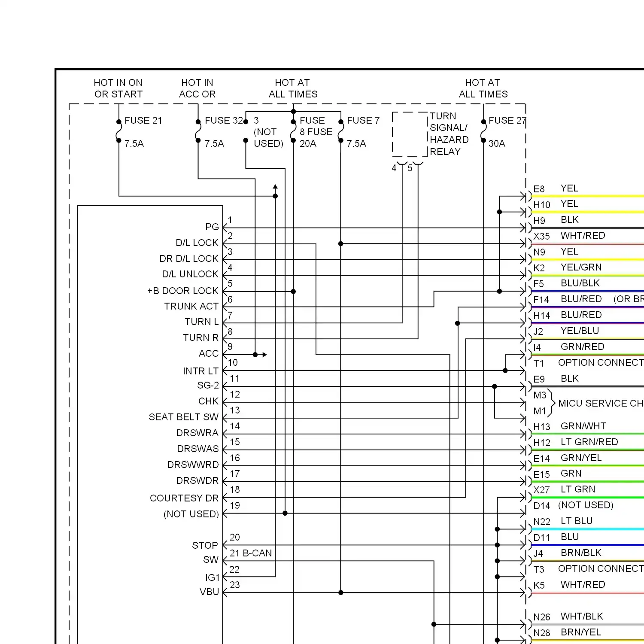644x644 pixels.
Task: Click the T1 OPTION CONNECT label
Action: click(x=588, y=363)
